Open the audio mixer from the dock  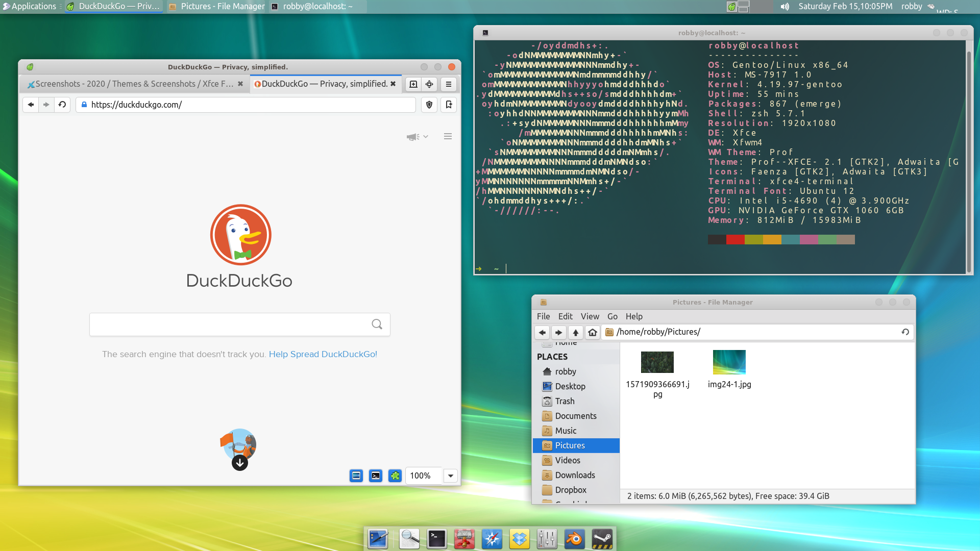click(x=547, y=539)
